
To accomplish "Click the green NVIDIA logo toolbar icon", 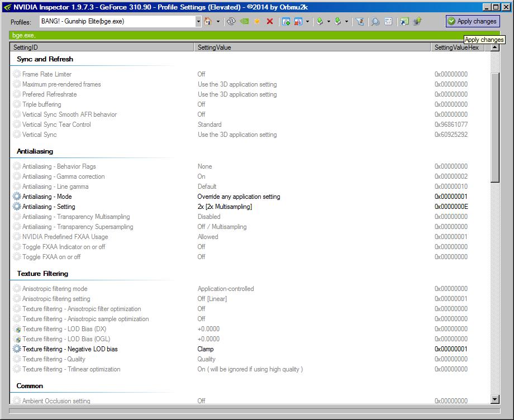I will (x=244, y=22).
